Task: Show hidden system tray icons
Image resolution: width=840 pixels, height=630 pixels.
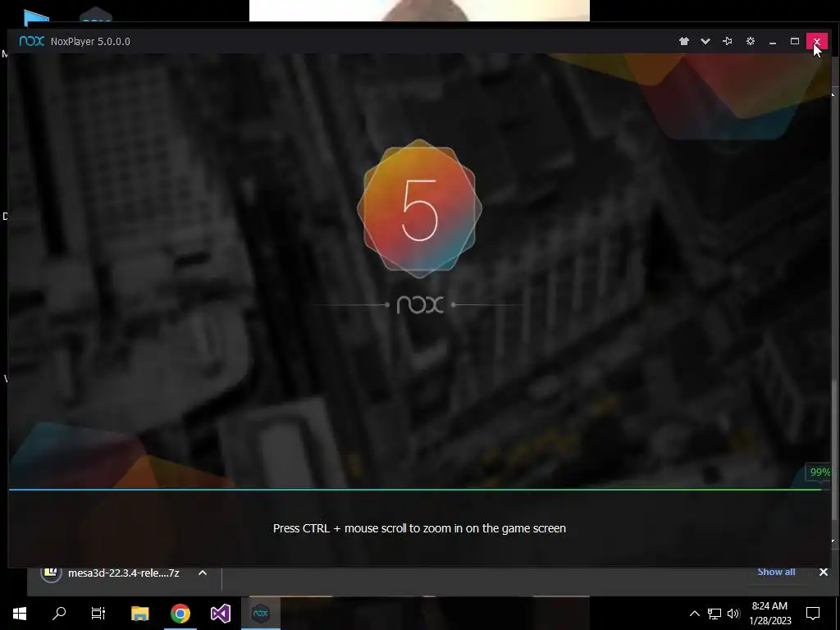Action: (x=694, y=614)
